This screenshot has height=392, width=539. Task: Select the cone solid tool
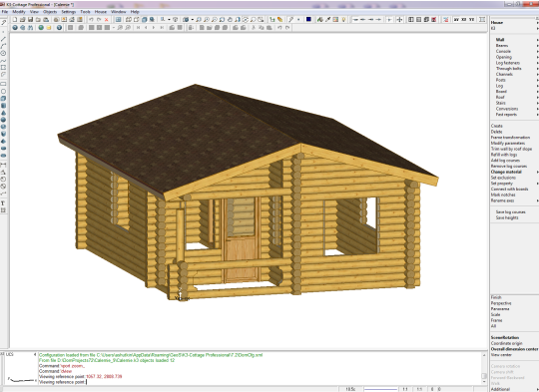point(3,113)
